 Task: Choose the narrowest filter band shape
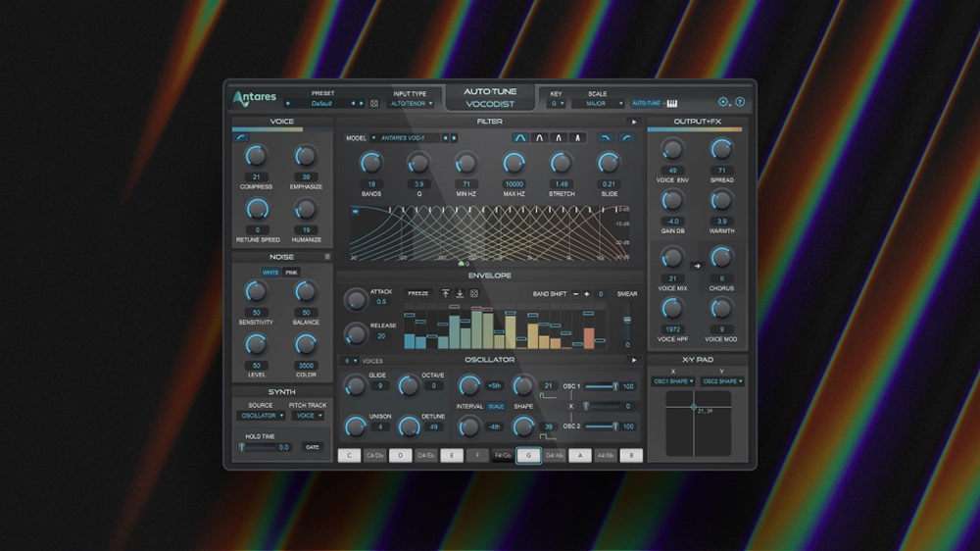point(577,137)
